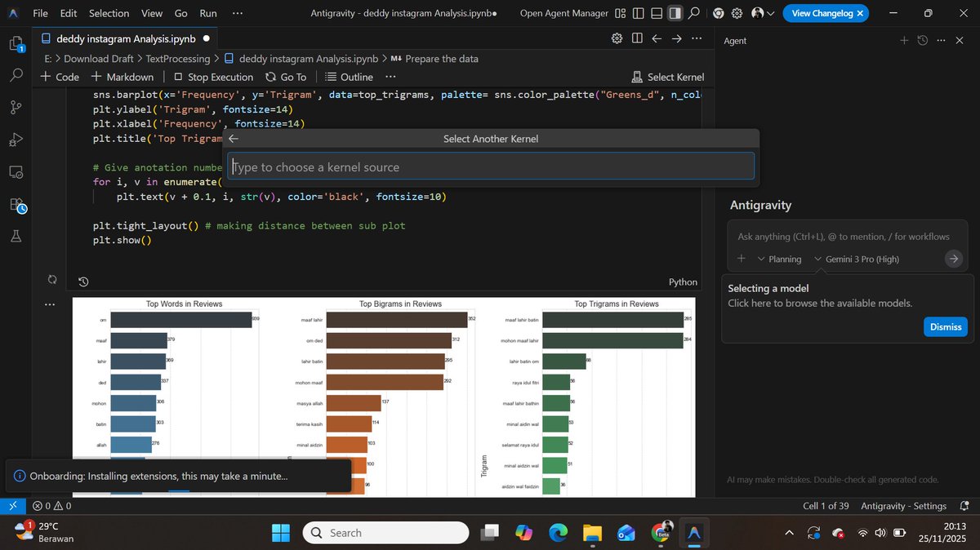Toggle the bottom panel
Screen dimensions: 980x550
[x=657, y=13]
